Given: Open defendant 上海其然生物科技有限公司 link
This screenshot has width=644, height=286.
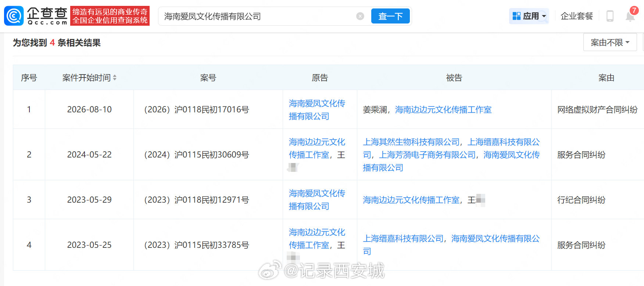Looking at the screenshot, I should (411, 142).
